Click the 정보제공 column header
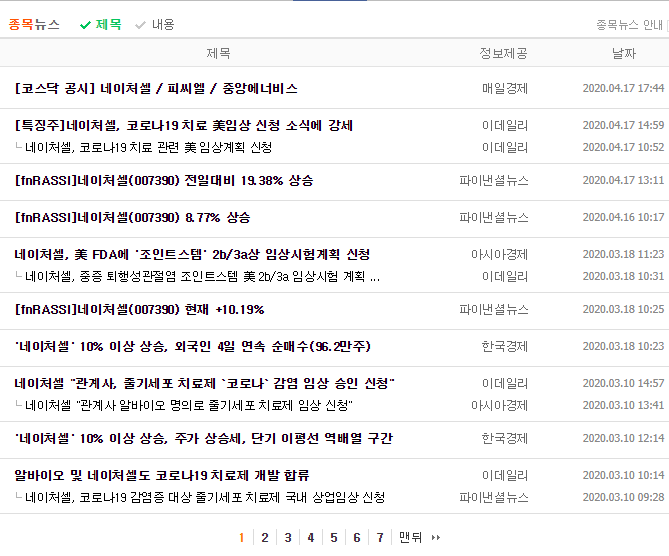669x556 pixels. [503, 53]
